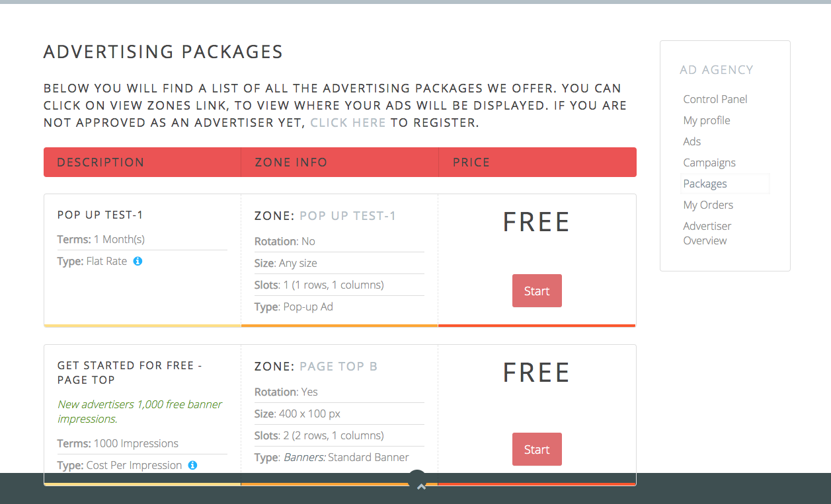The height and width of the screenshot is (504, 831).
Task: Select Ads in the sidebar menu
Action: pyautogui.click(x=692, y=141)
